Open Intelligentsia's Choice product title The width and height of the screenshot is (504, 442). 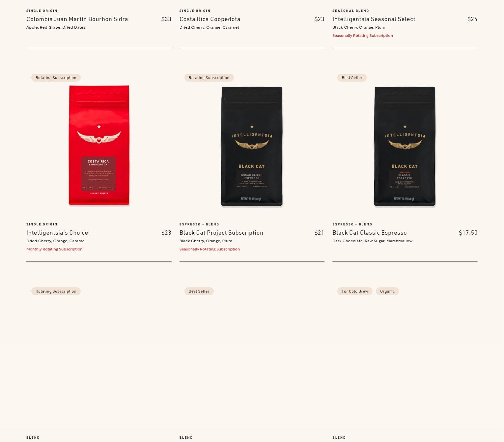[x=57, y=233]
